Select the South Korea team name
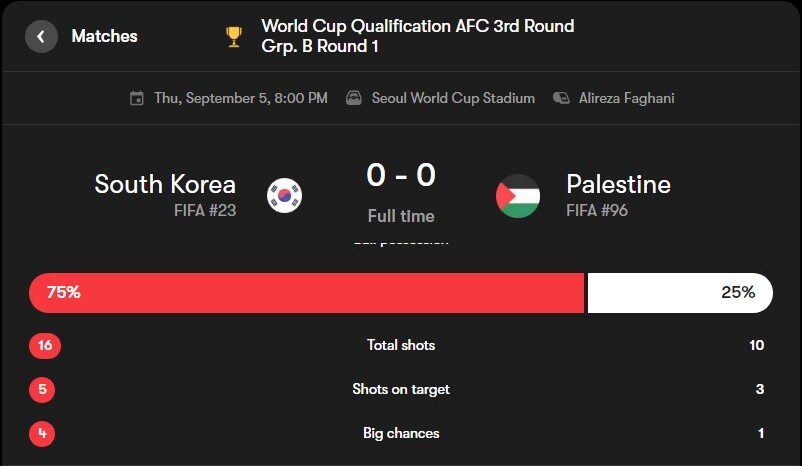The width and height of the screenshot is (802, 466). [x=165, y=184]
